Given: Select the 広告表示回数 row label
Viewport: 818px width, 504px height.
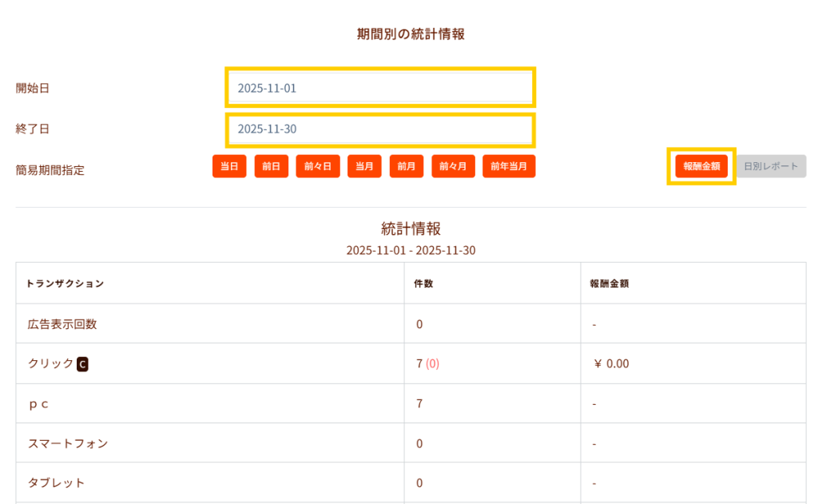Looking at the screenshot, I should click(x=62, y=324).
